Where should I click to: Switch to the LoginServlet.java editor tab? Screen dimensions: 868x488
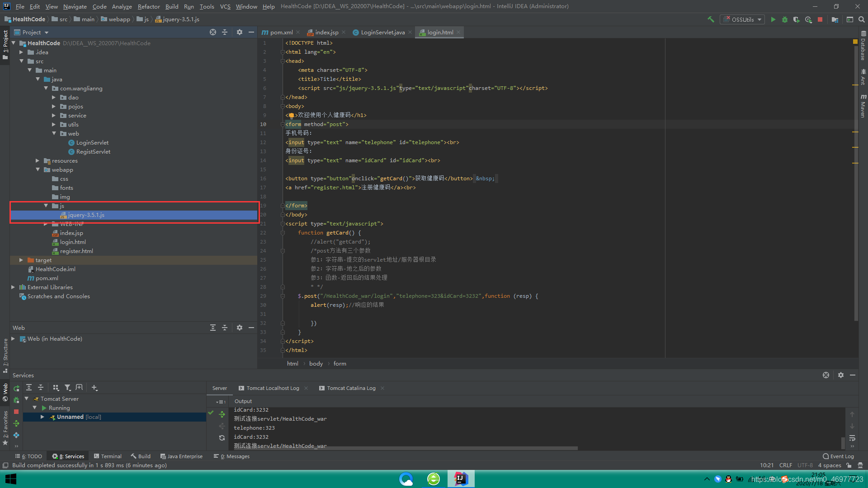(x=382, y=32)
